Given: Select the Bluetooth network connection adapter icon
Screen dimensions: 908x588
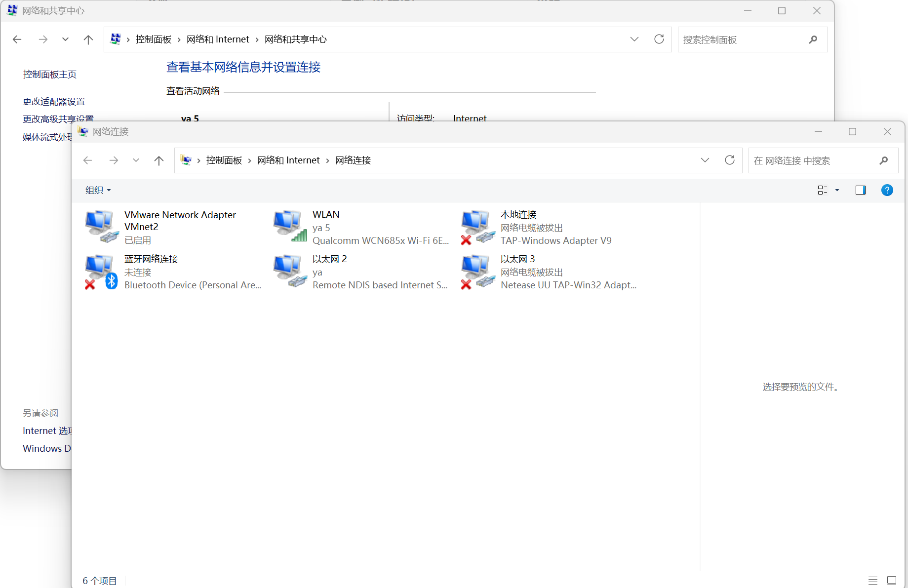Looking at the screenshot, I should 102,272.
